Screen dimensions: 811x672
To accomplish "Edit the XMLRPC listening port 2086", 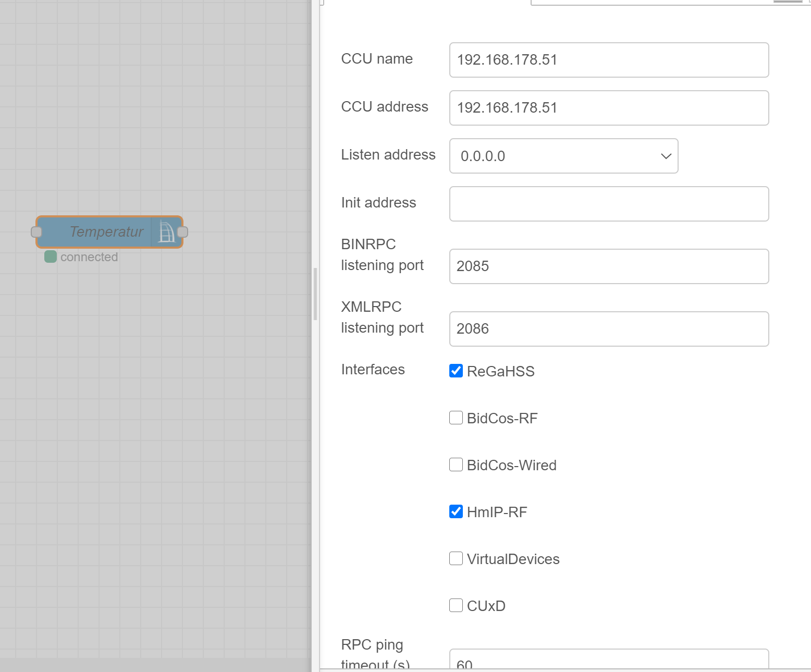I will (x=609, y=328).
